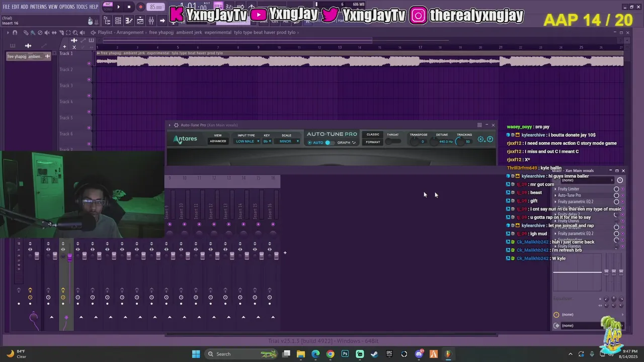The width and height of the screenshot is (644, 362).
Task: Select the playlist zoom tool icon
Action: coord(75,33)
